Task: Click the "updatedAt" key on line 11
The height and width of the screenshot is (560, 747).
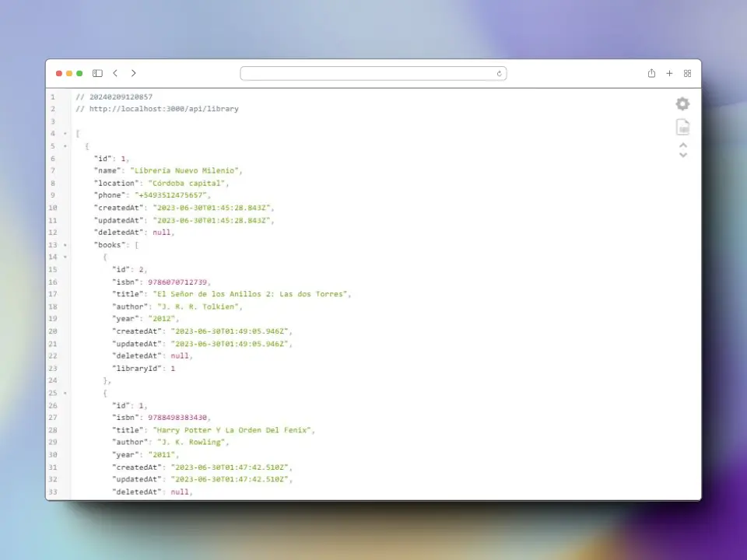Action: click(x=118, y=220)
